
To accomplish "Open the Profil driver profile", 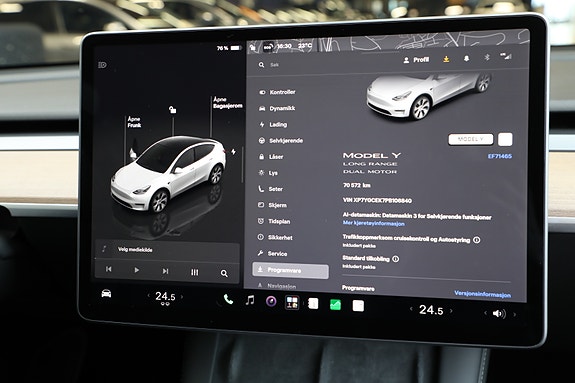I will (416, 60).
